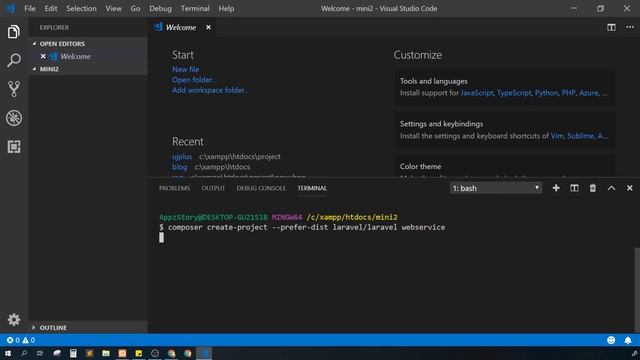Image resolution: width=640 pixels, height=360 pixels.
Task: Split the editor to the right
Action: [x=611, y=27]
